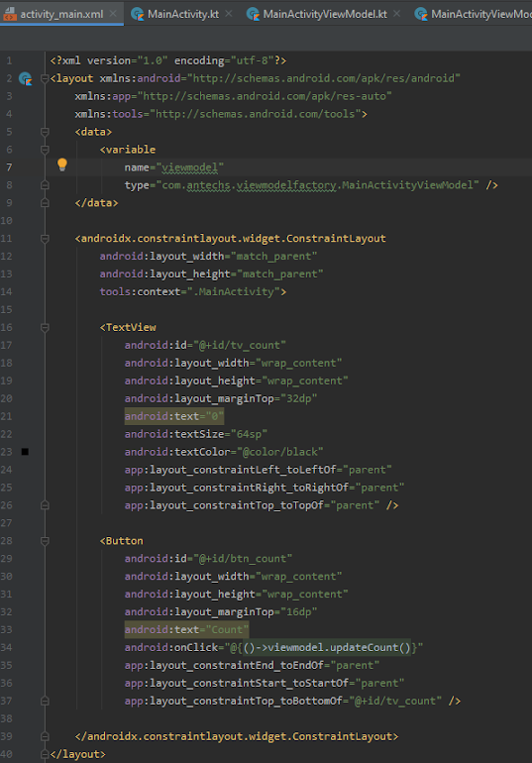Click the variable tag text
Viewport: 532px width, 763px height.
(128, 150)
